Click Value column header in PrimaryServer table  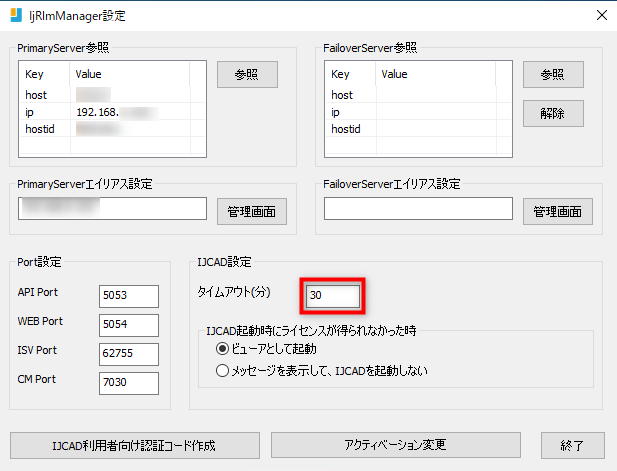130,74
